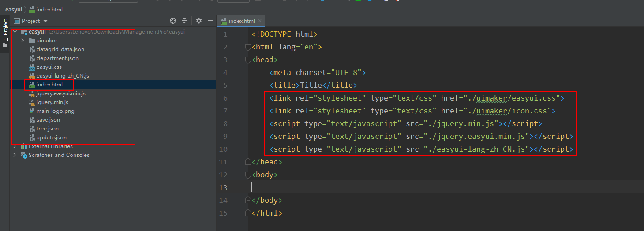Click the locate/select opened file crosshair icon
This screenshot has height=231, width=644.
(173, 21)
